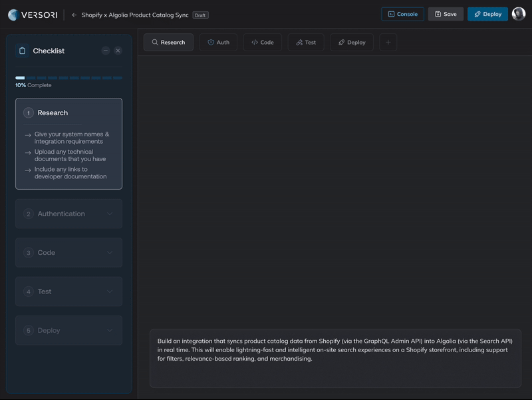Click the Authentication step chevron
The image size is (532, 400).
pos(110,214)
